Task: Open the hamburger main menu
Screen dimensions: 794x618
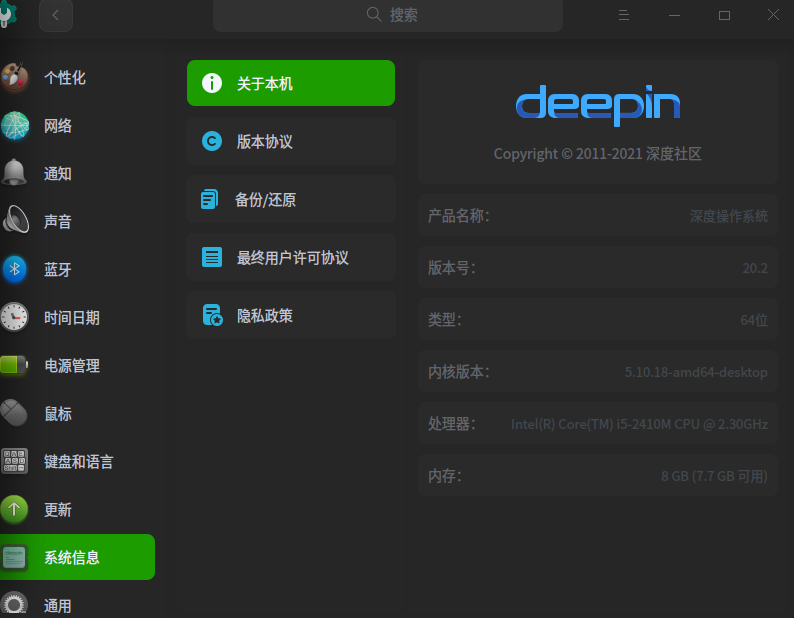Action: 624,15
